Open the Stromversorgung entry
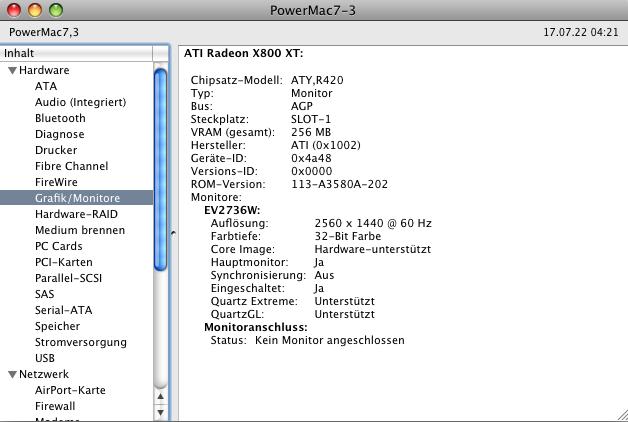The image size is (628, 422). (81, 342)
